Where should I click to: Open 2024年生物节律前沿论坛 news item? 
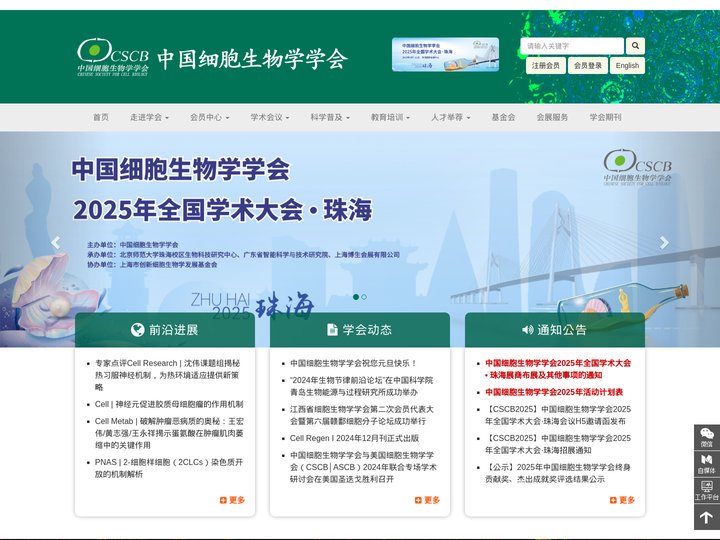pos(361,386)
